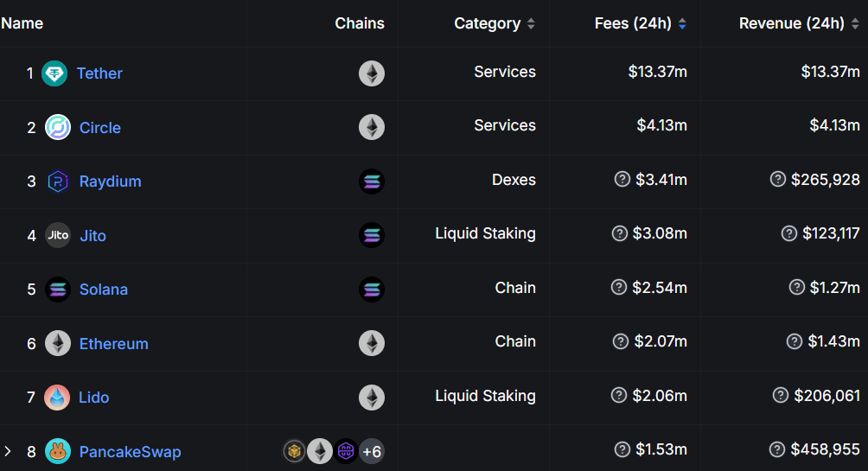
Task: Click help icon beside Raydium's $3.41m fees
Action: pos(622,179)
